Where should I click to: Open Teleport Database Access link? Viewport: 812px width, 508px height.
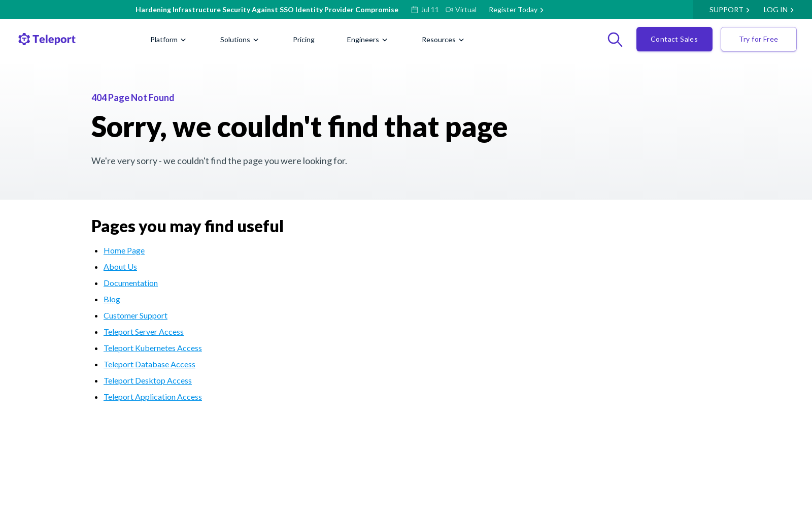[149, 364]
